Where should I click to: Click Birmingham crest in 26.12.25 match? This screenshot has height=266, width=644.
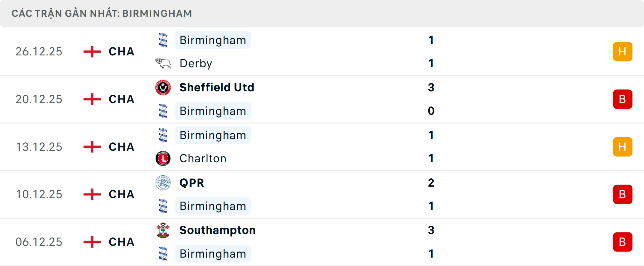[x=163, y=40]
